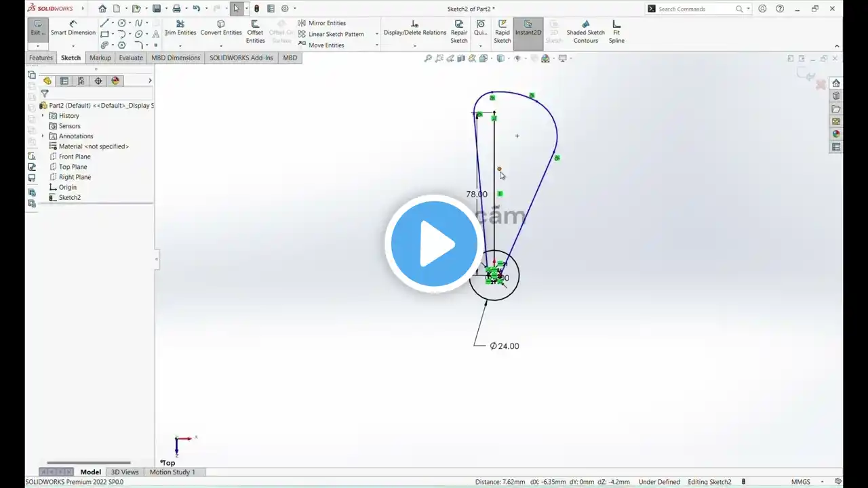Click Linear Sketch Pattern
Viewport: 868px width, 488px height.
(x=332, y=34)
